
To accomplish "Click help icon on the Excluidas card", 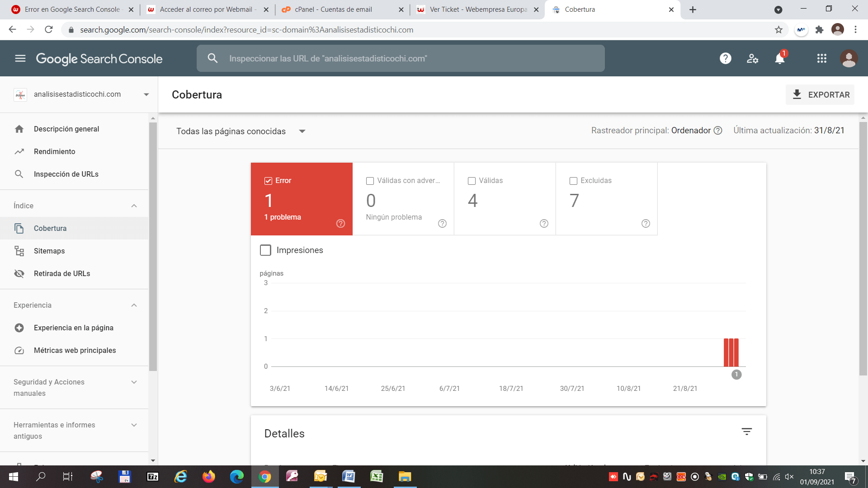I will coord(646,223).
